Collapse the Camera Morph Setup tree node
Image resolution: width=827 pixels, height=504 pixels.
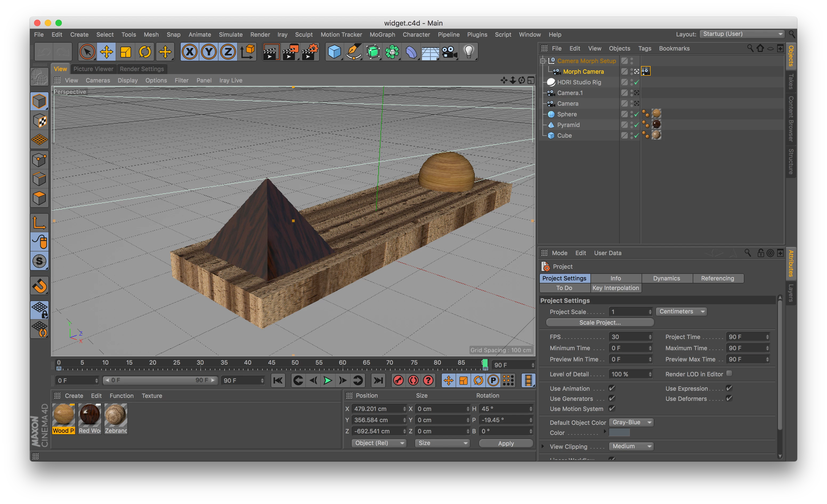coord(542,61)
